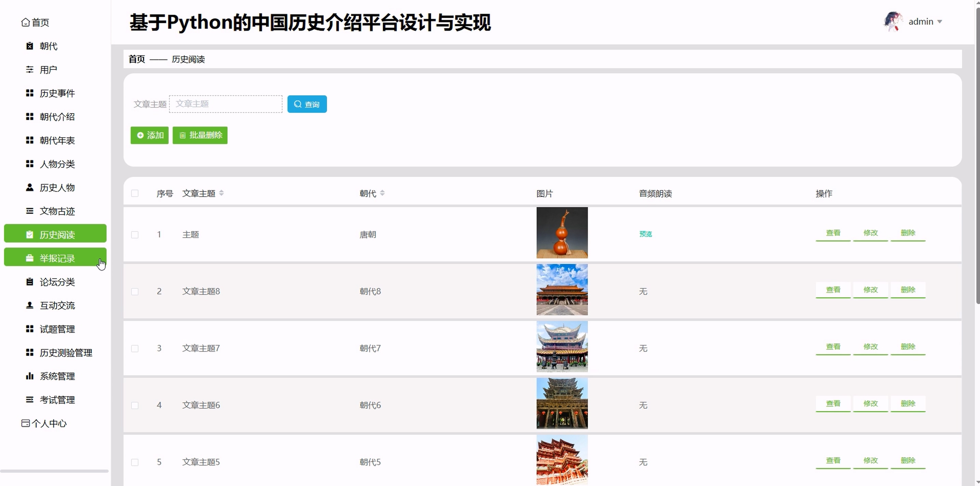Open the 历史事件 menu item
The width and height of the screenshot is (980, 486).
(x=57, y=93)
